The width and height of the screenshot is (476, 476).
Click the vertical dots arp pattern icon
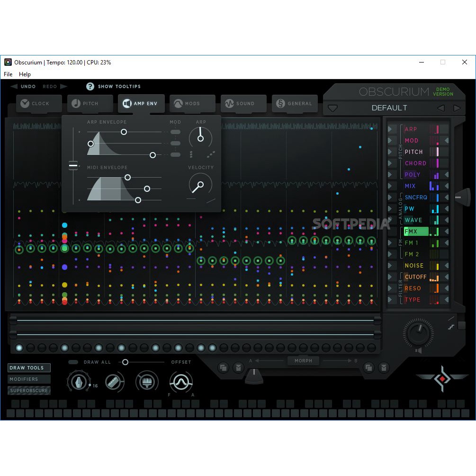click(191, 154)
